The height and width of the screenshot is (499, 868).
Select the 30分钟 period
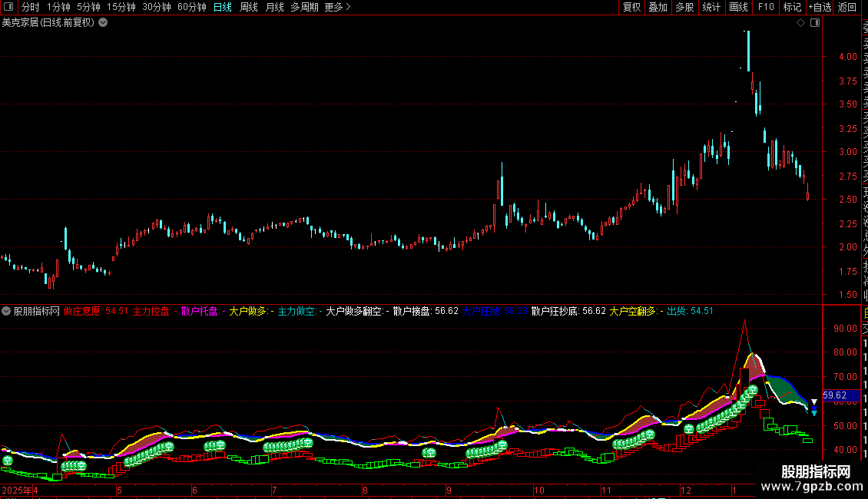157,7
